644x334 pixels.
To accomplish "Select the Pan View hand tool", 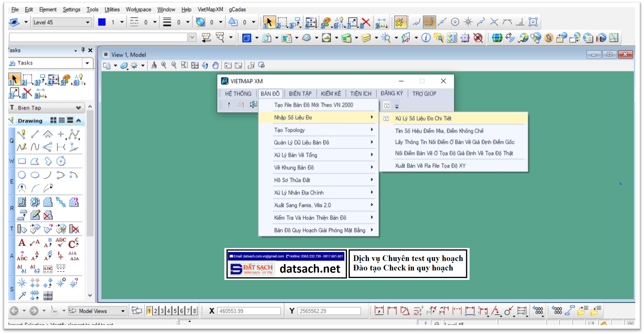I will click(215, 65).
